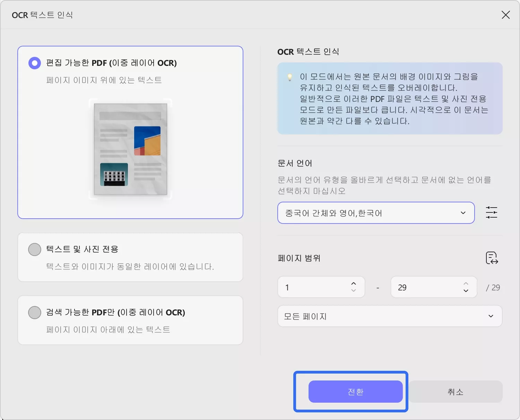Increase the start page with up arrow
Image resolution: width=520 pixels, height=420 pixels.
tap(354, 283)
